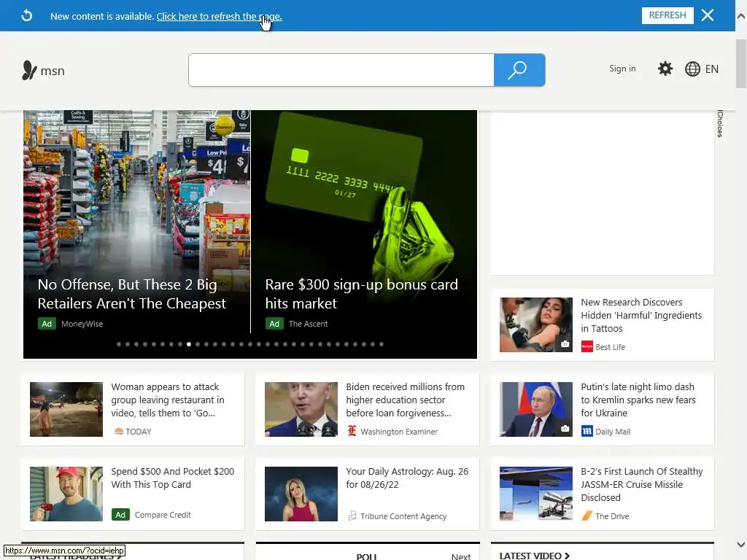The width and height of the screenshot is (747, 560).
Task: Focus the web search input field
Action: pos(341,70)
